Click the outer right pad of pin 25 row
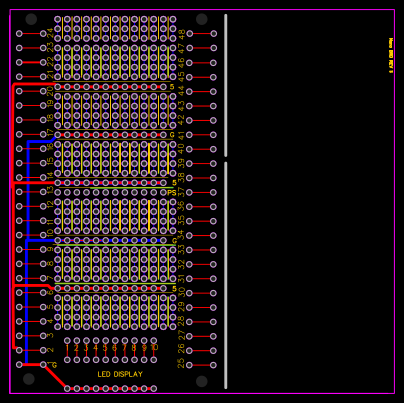The width and height of the screenshot is (404, 403). click(214, 365)
